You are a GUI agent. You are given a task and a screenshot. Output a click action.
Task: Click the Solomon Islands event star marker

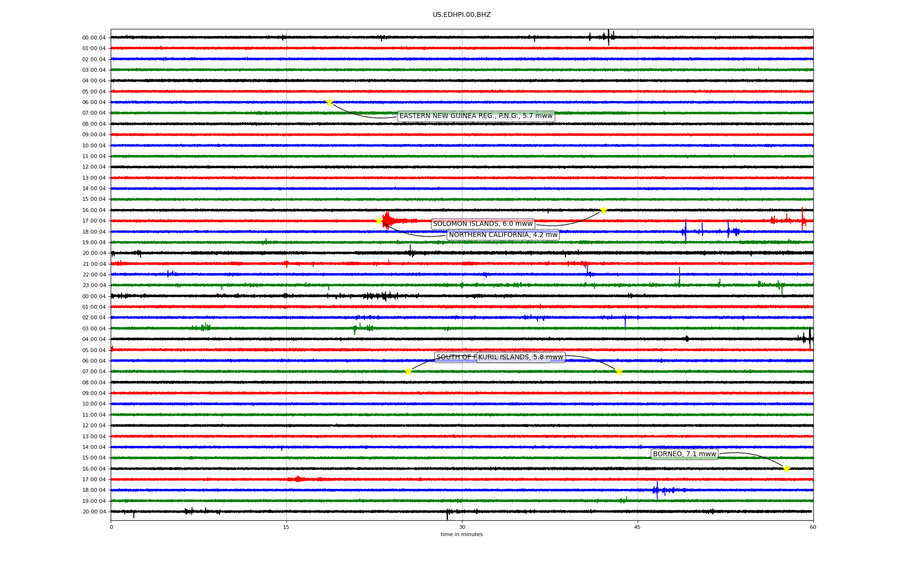tap(603, 210)
